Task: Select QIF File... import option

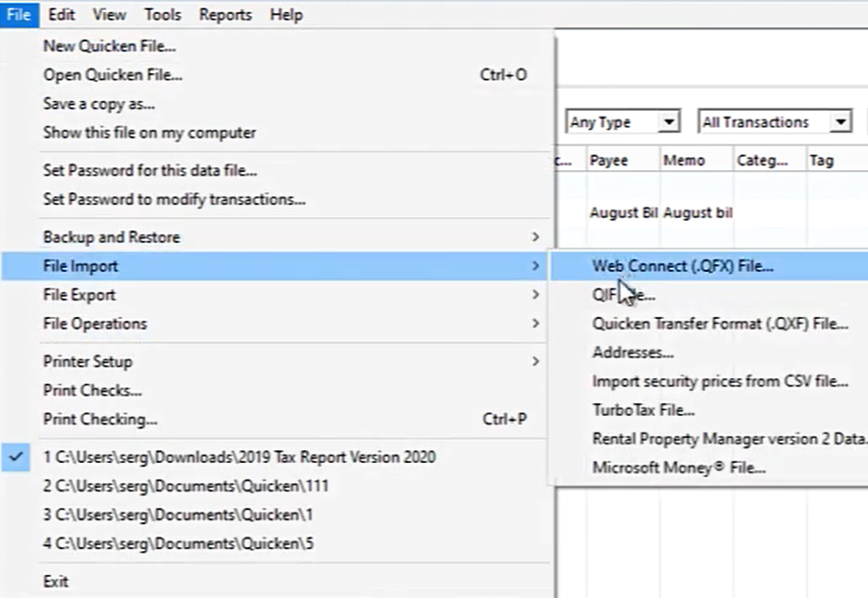Action: click(x=709, y=295)
